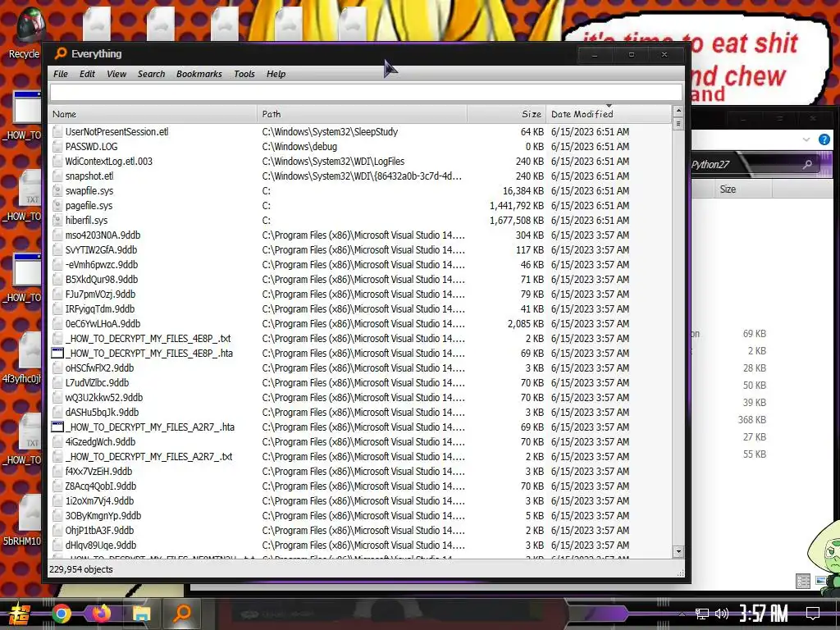Sort results by the Name column header
This screenshot has height=630, width=840.
point(153,114)
